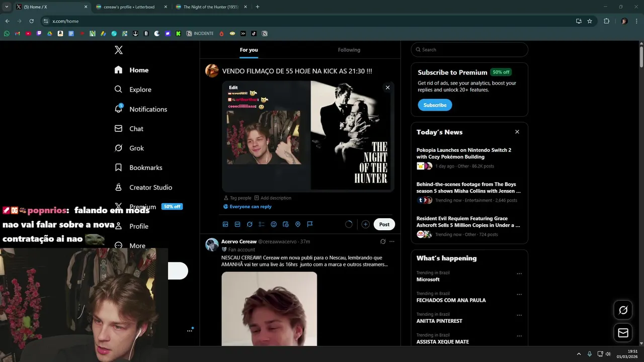Switch to The Night of the Hunter tab

coord(211,7)
